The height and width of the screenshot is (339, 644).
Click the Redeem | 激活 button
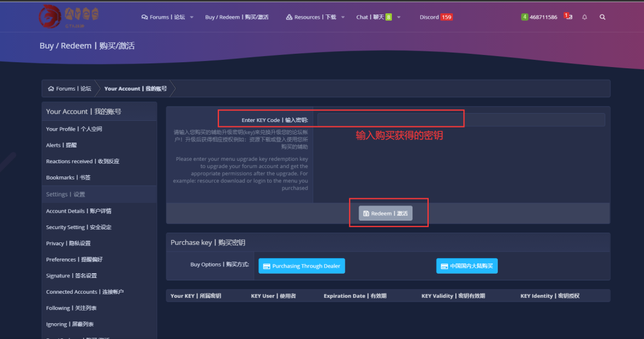click(x=385, y=213)
